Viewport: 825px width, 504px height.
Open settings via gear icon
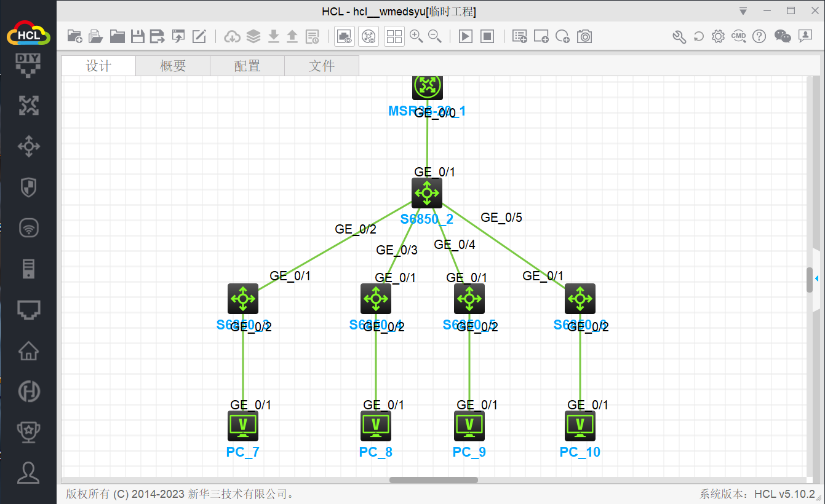tap(718, 36)
